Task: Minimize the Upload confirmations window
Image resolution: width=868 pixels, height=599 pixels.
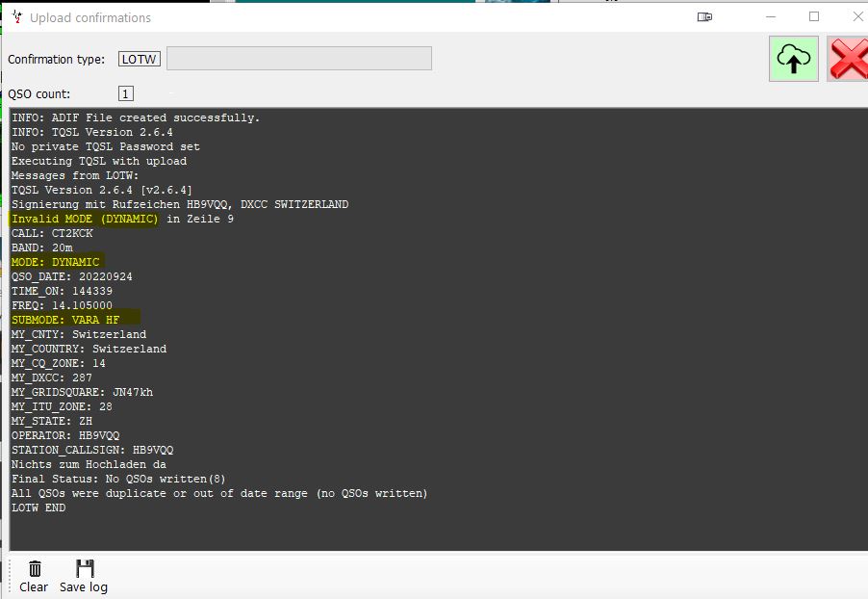Action: click(771, 16)
